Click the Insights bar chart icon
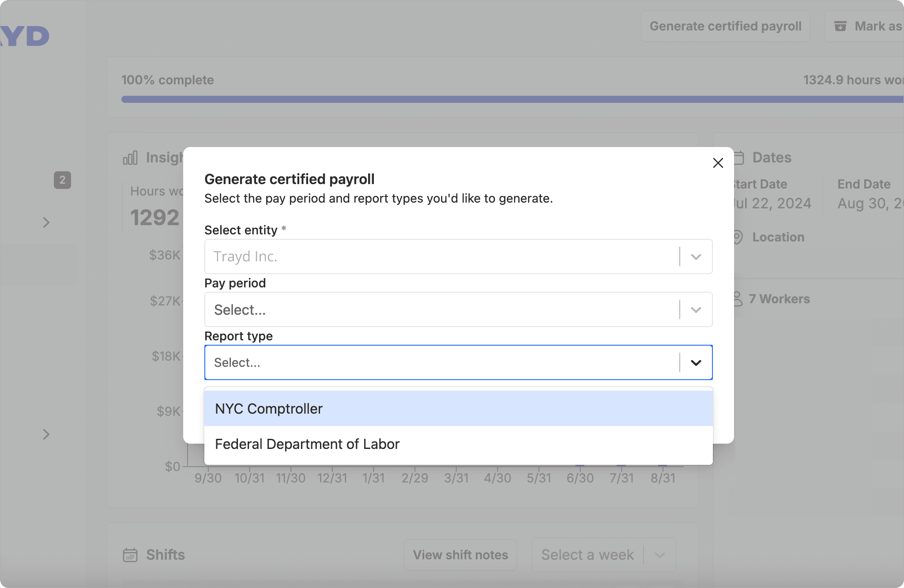 130,158
